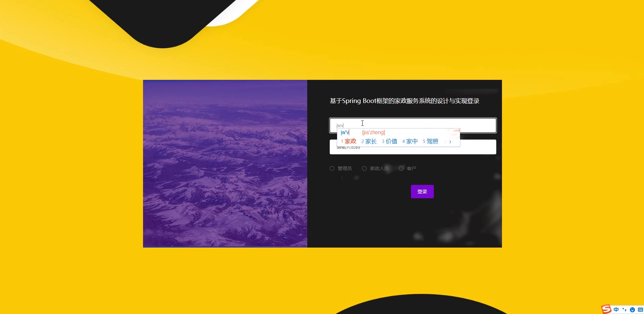
Task: Go to next page of IME candidates
Action: point(450,142)
